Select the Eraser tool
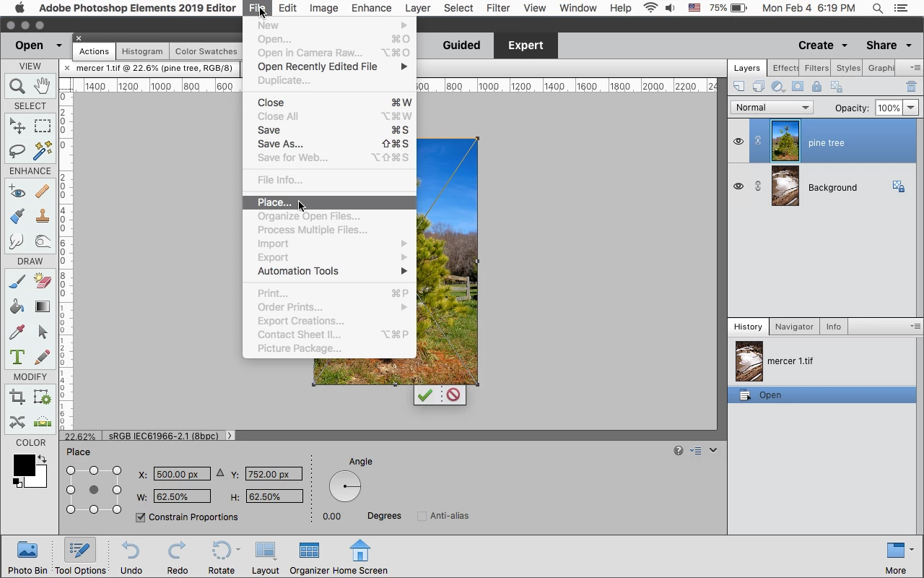Viewport: 924px width, 578px height. pos(43,282)
